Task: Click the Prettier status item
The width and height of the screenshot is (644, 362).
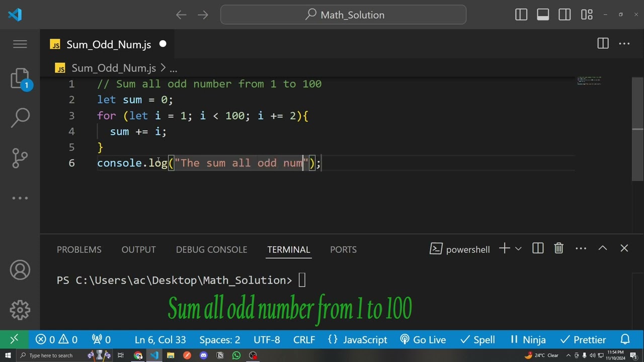Action: (x=583, y=340)
